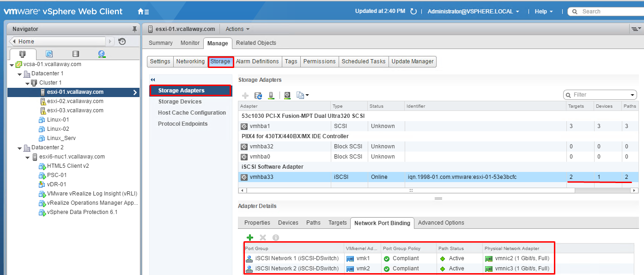Open the Help dropdown menu

544,12
